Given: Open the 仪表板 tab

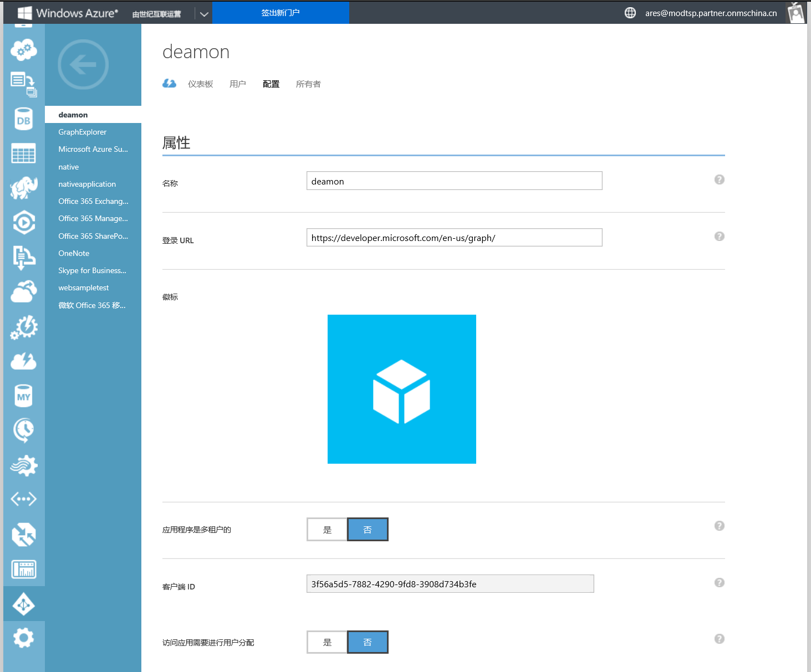Looking at the screenshot, I should point(201,84).
